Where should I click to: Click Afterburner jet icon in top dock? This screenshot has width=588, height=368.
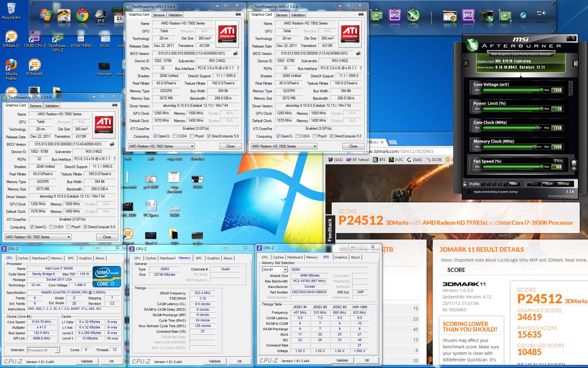point(413,16)
